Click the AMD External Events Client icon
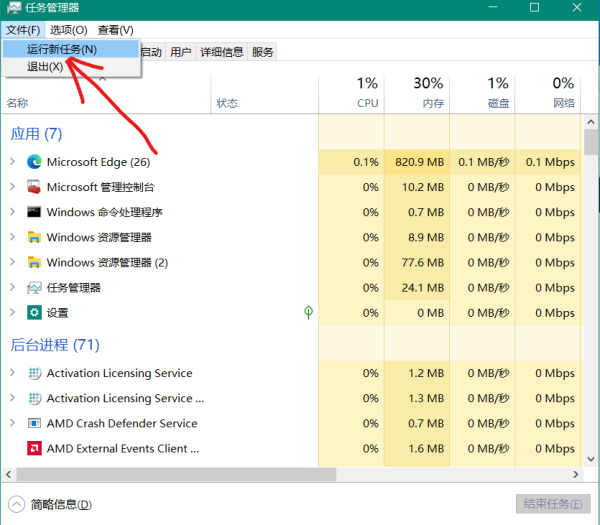This screenshot has width=600, height=525. (x=34, y=449)
